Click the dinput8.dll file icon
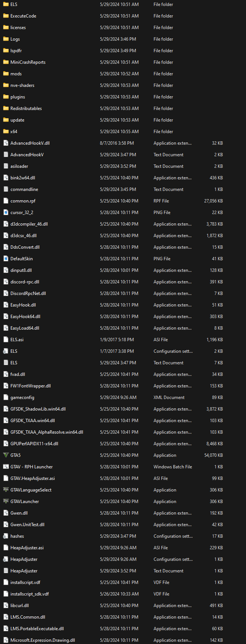The width and height of the screenshot is (246, 644). click(x=6, y=270)
